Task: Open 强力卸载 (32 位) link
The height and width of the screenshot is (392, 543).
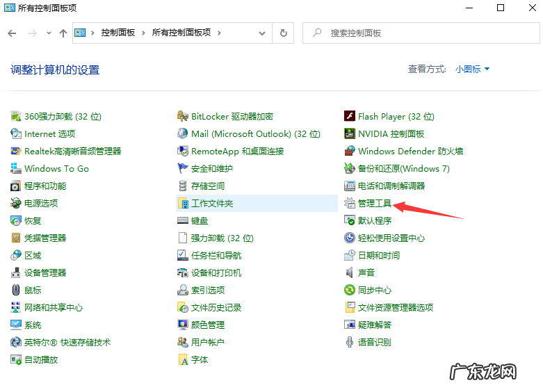Action: (222, 238)
